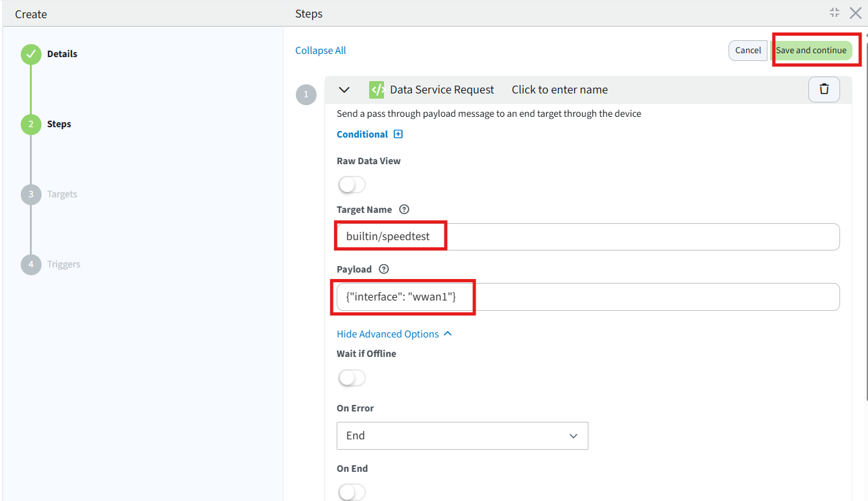Click the Data Service Request code icon
Image resolution: width=868 pixels, height=501 pixels.
pos(376,90)
